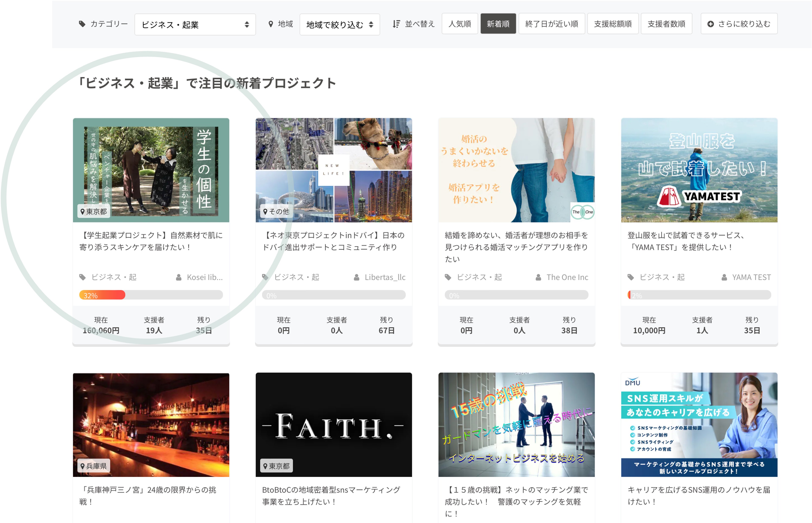Expand the 地域で絞り込む region dropdown

(x=339, y=24)
